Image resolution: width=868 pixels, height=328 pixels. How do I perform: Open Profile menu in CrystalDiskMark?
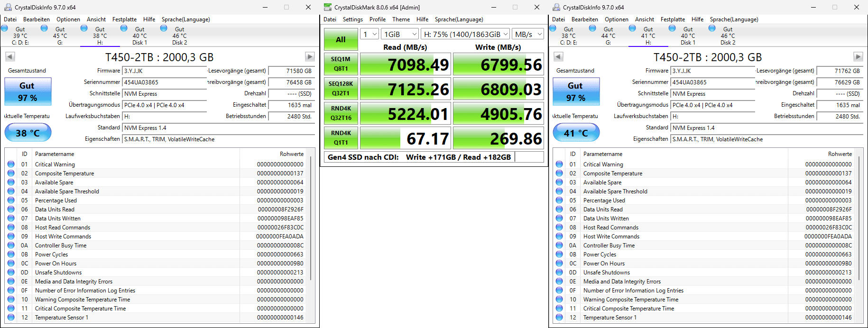378,19
